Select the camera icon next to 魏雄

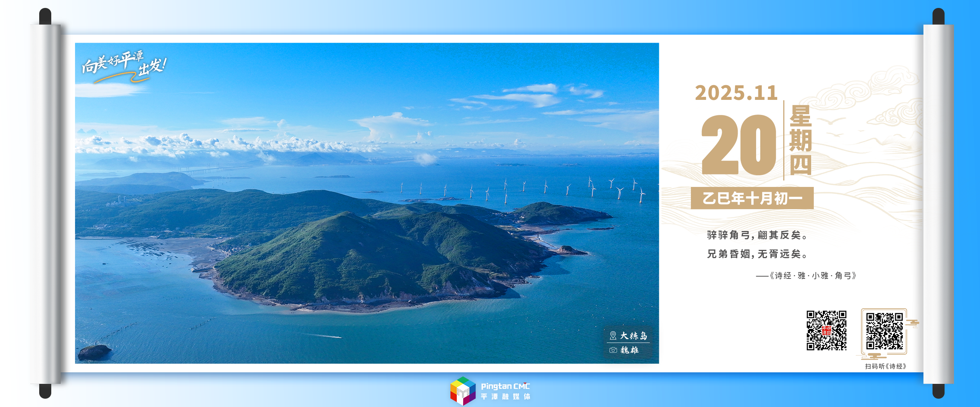(613, 350)
